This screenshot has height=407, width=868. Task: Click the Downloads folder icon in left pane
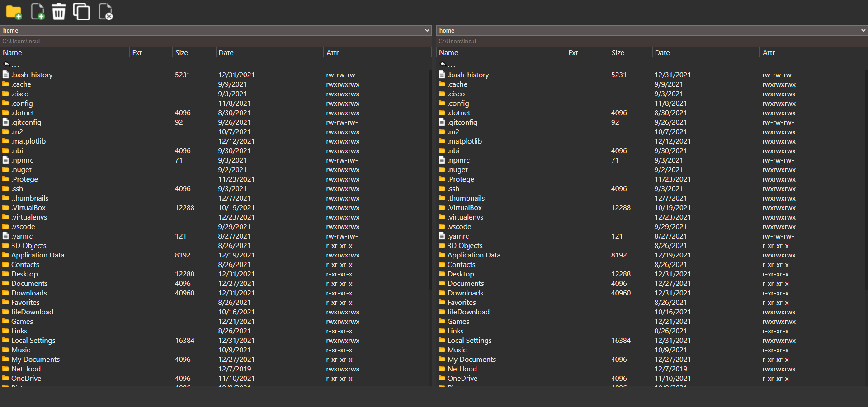(6, 293)
